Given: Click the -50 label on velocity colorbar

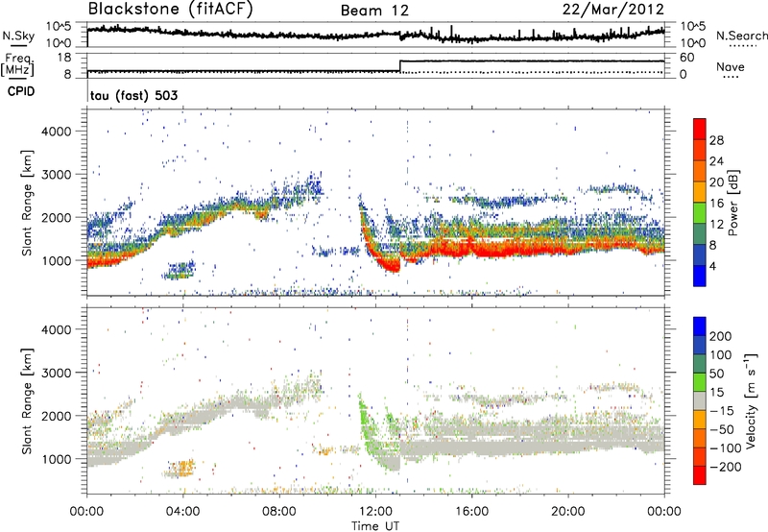Looking at the screenshot, I should [722, 429].
